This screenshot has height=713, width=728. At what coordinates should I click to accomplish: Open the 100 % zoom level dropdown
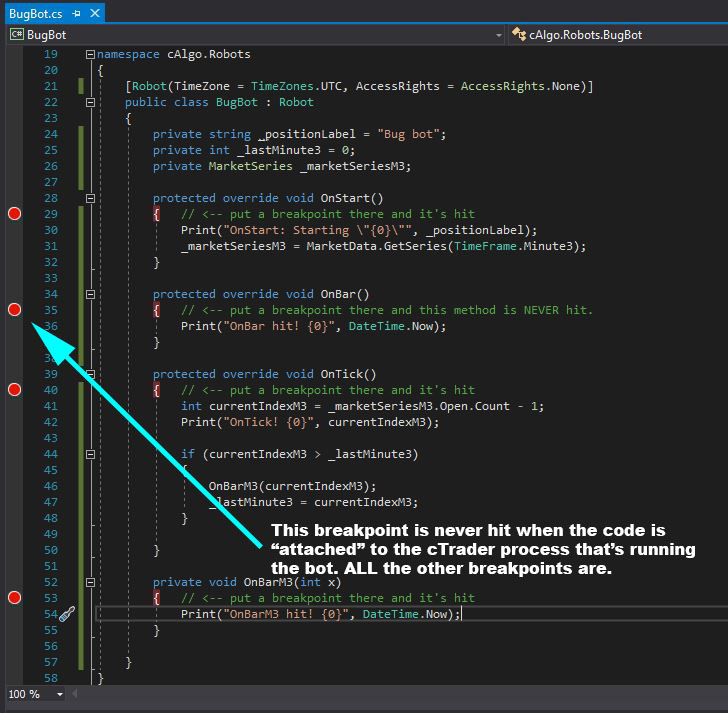point(60,694)
